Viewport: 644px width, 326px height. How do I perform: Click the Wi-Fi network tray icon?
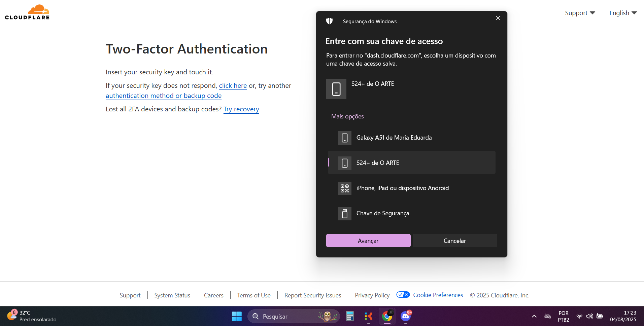click(x=580, y=316)
